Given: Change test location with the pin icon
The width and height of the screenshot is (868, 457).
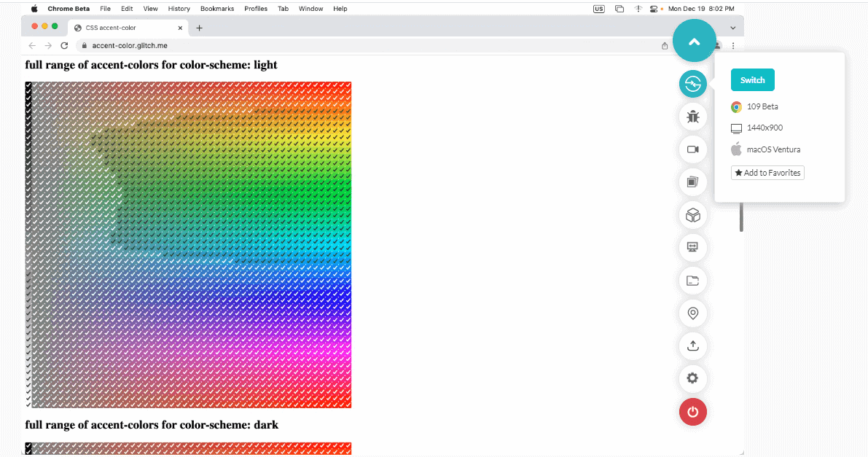Looking at the screenshot, I should [692, 313].
